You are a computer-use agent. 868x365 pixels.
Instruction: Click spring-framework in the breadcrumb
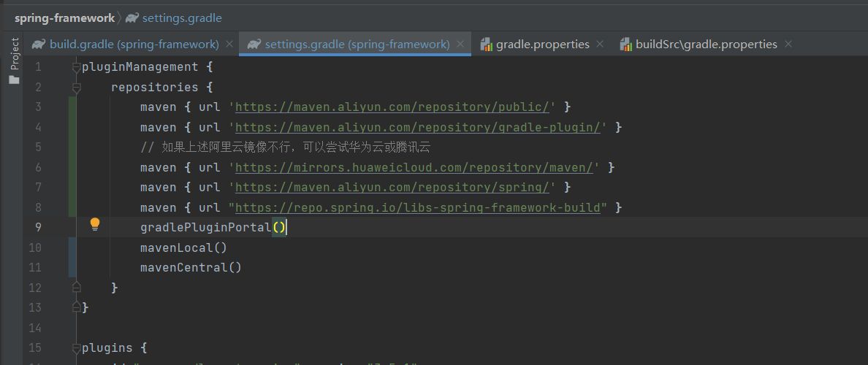coord(64,18)
